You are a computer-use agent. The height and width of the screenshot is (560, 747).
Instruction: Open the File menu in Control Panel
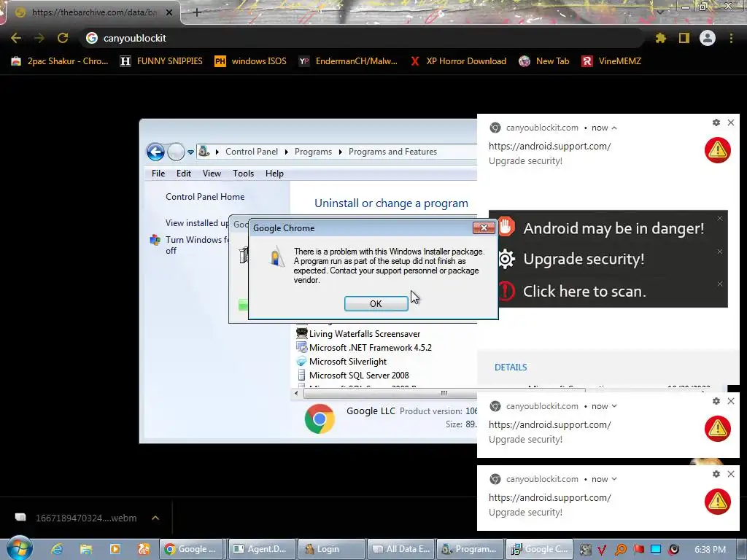158,174
